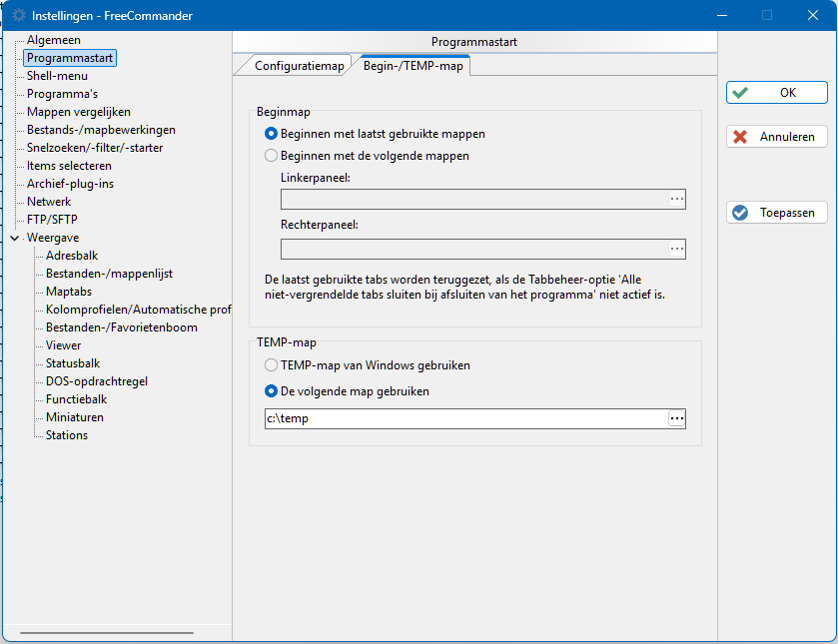Viewport: 838px width, 644px height.
Task: Open Bestanden-/mappenlijst under Weergave
Action: 109,274
